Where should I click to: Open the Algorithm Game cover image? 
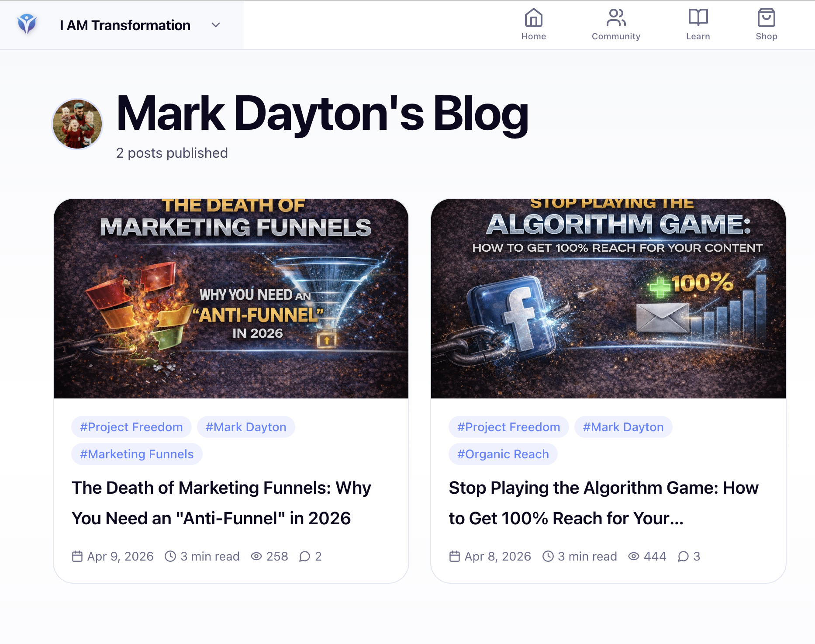(x=608, y=298)
